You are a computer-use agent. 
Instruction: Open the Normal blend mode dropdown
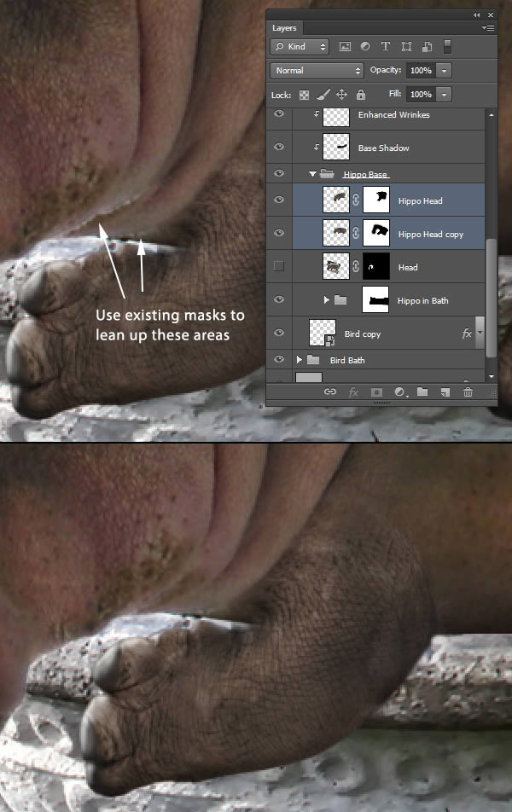(x=317, y=71)
